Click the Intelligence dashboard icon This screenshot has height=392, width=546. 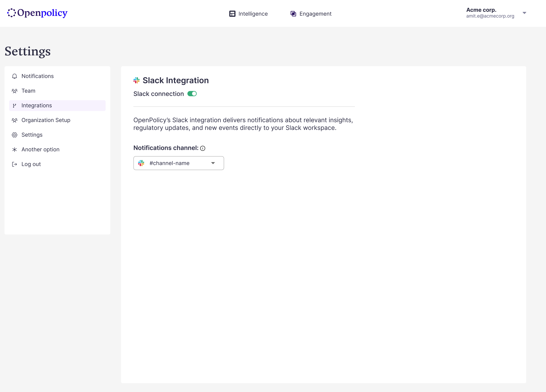point(232,14)
